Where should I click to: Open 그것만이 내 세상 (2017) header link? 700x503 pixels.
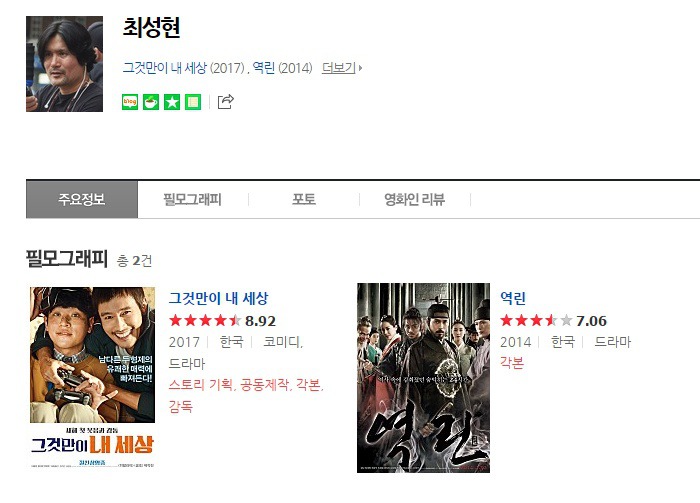point(183,68)
